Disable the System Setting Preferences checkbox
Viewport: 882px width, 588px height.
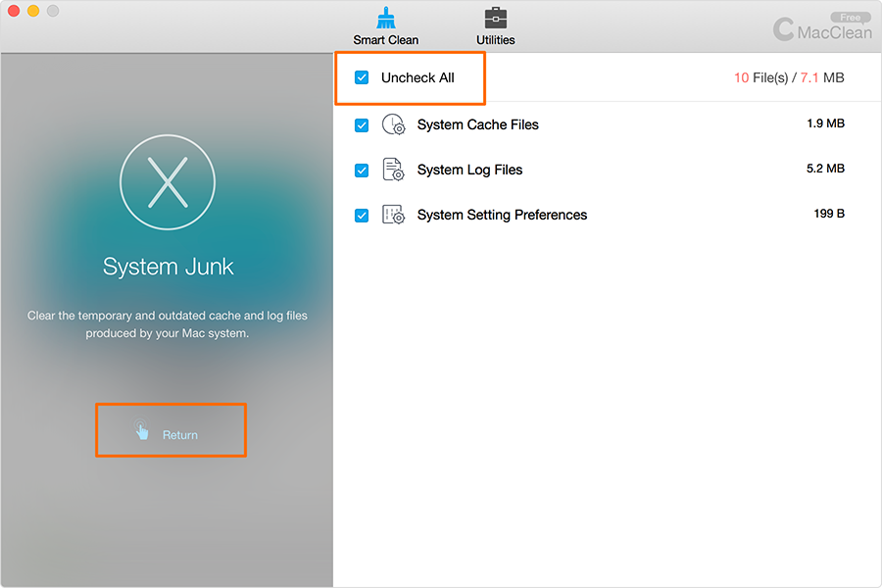(362, 215)
